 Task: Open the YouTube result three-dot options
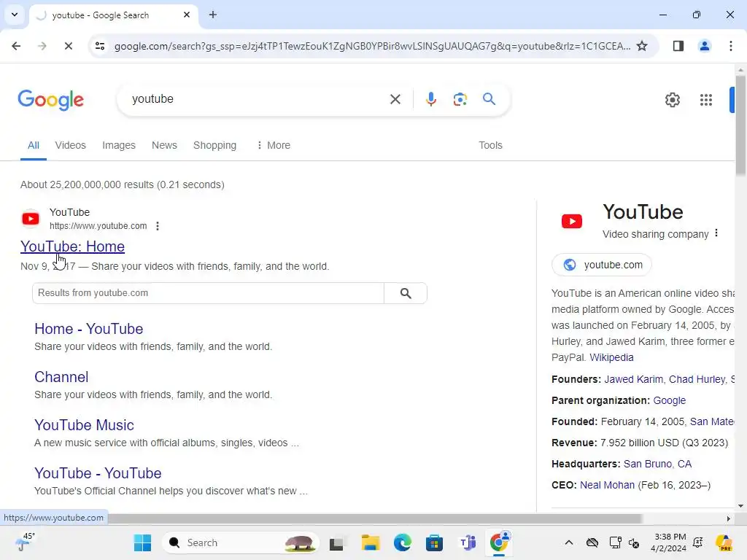(158, 226)
